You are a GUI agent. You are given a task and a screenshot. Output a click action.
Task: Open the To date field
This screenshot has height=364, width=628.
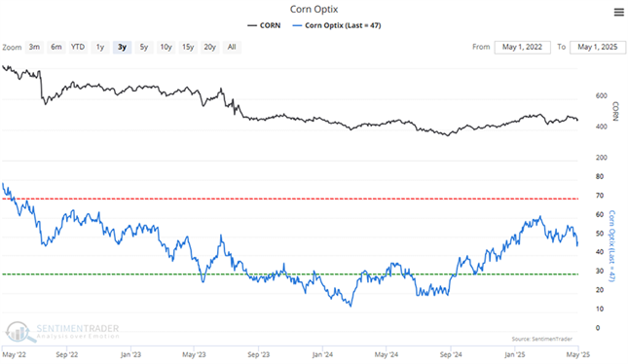pyautogui.click(x=598, y=47)
